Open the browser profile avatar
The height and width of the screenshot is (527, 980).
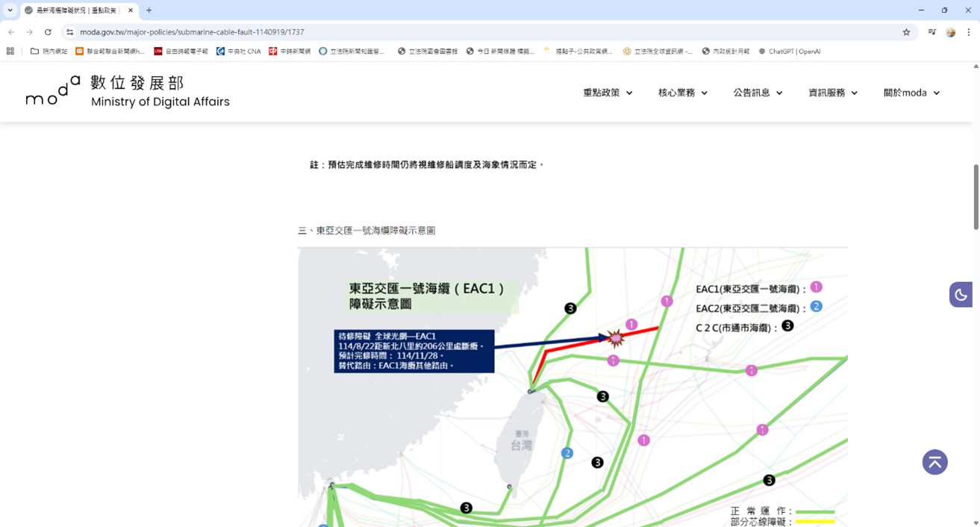click(950, 32)
